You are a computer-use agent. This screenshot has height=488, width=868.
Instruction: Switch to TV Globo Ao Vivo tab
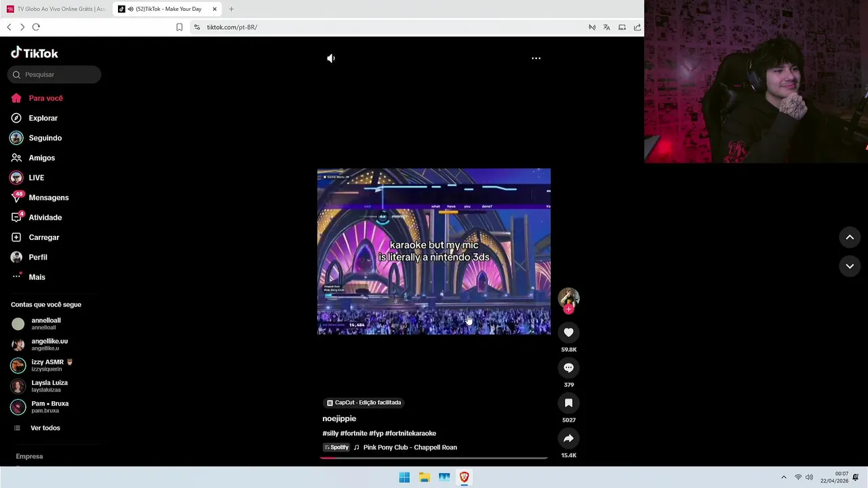[x=56, y=9]
